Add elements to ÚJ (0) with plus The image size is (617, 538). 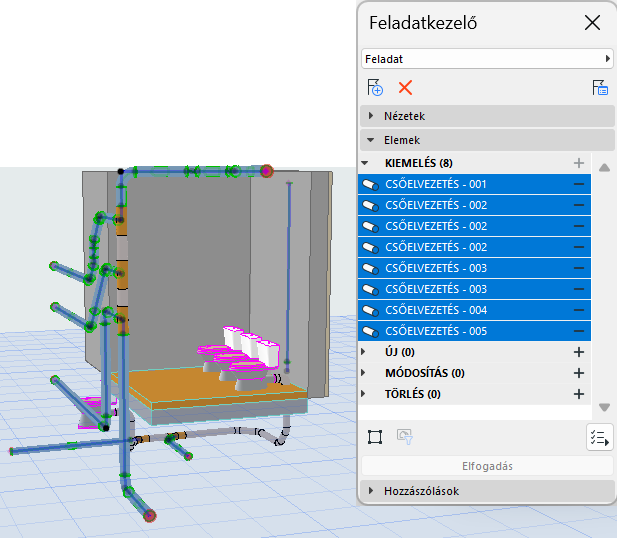click(578, 352)
